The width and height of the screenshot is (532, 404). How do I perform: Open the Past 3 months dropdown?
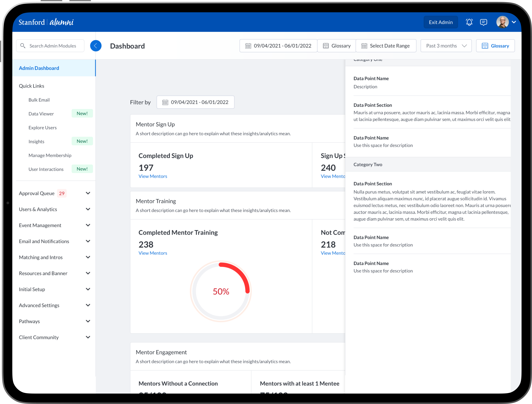(x=446, y=46)
